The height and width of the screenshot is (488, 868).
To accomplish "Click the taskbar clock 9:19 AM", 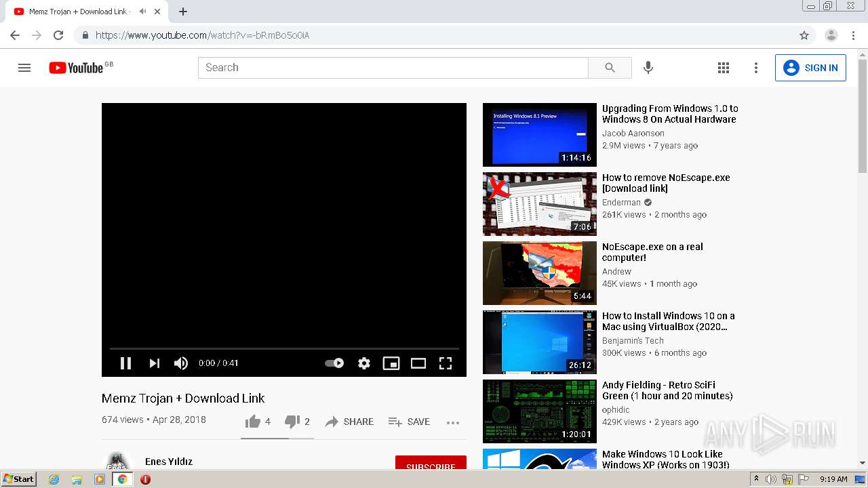I will 833,479.
